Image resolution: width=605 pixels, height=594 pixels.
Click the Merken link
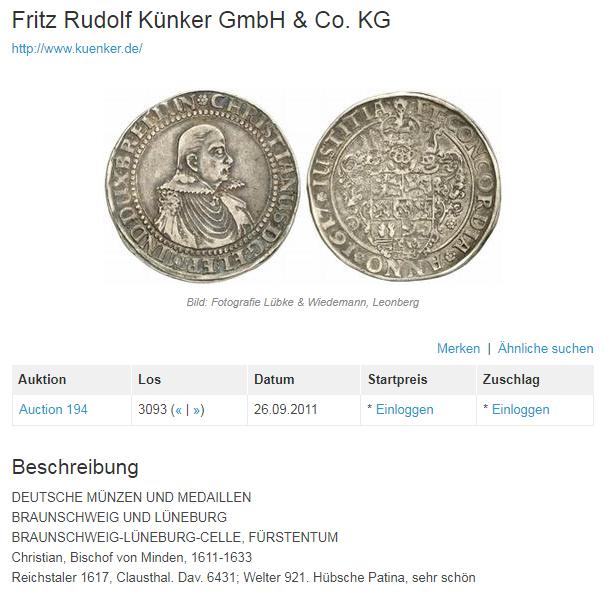coord(458,348)
